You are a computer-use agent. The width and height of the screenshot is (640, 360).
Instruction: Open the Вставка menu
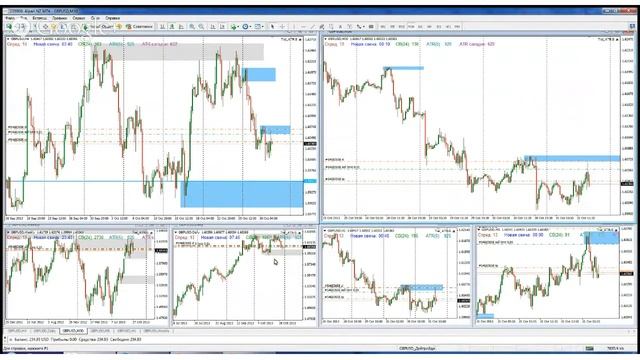pyautogui.click(x=40, y=18)
